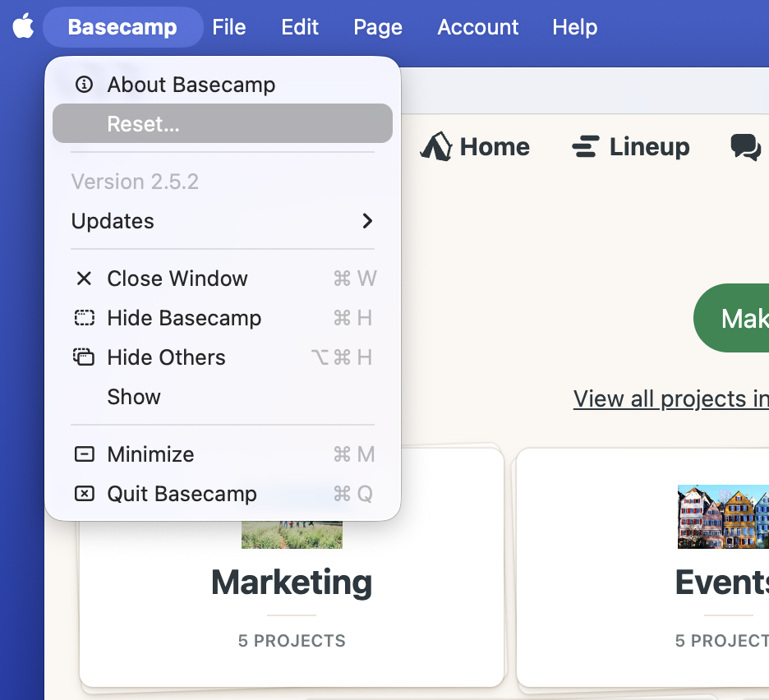
Task: Click the X icon next to Close Window
Action: click(84, 279)
